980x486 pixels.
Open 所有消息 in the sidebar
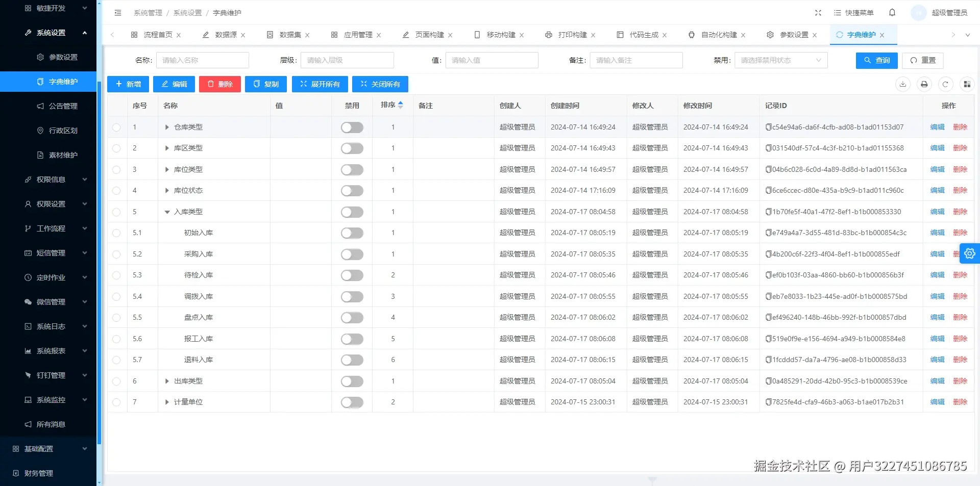(x=51, y=424)
